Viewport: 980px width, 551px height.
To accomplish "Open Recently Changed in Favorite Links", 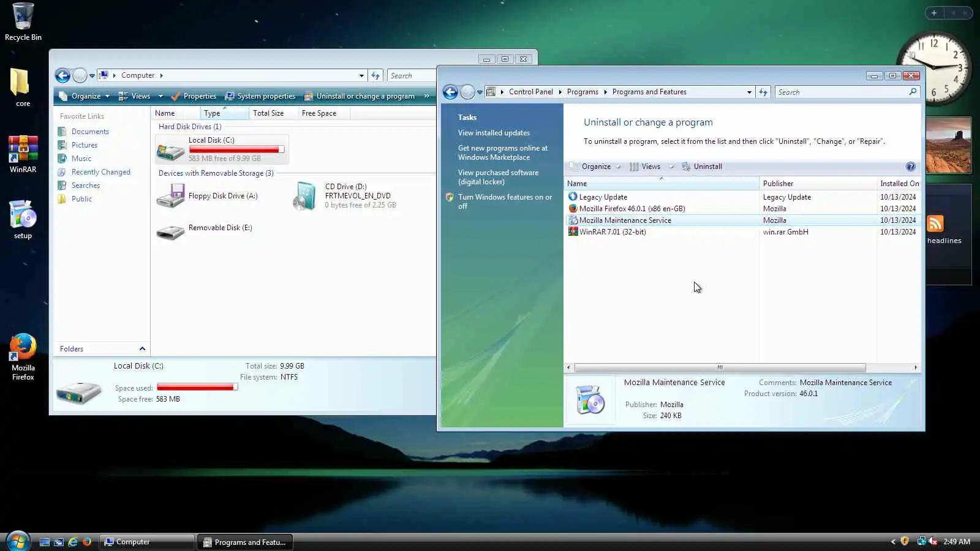I will coord(101,172).
